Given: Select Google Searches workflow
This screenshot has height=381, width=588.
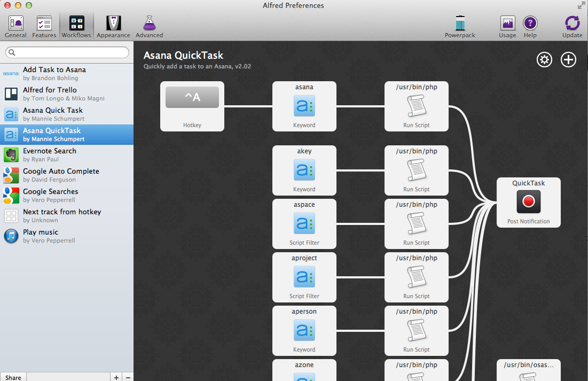Looking at the screenshot, I should (x=67, y=195).
